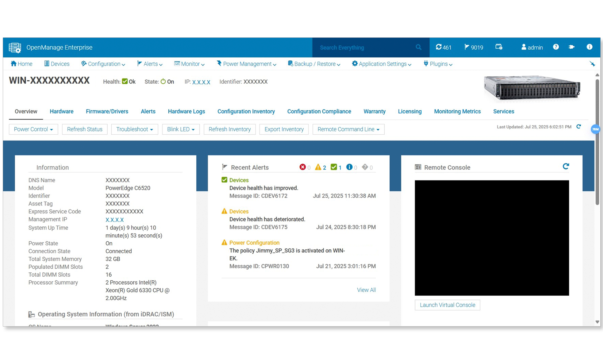This screenshot has height=364, width=603.
Task: Filter critical alerts red X icon
Action: pyautogui.click(x=302, y=167)
